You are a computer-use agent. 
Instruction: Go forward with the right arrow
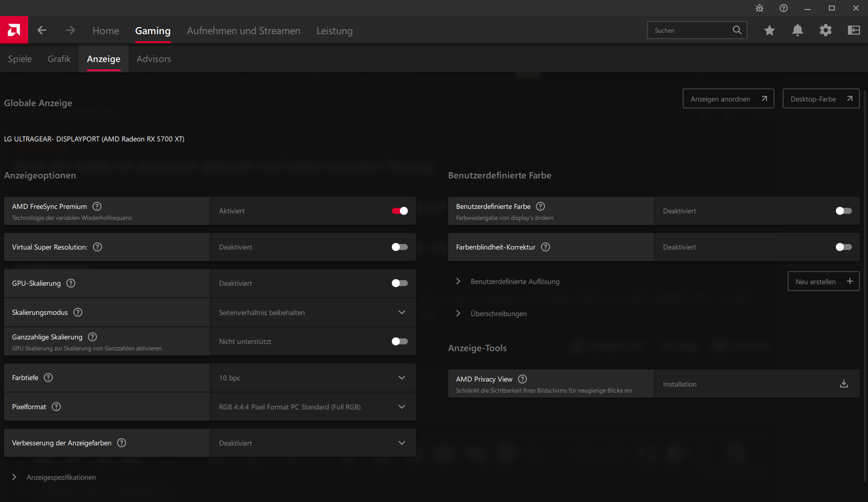click(70, 31)
